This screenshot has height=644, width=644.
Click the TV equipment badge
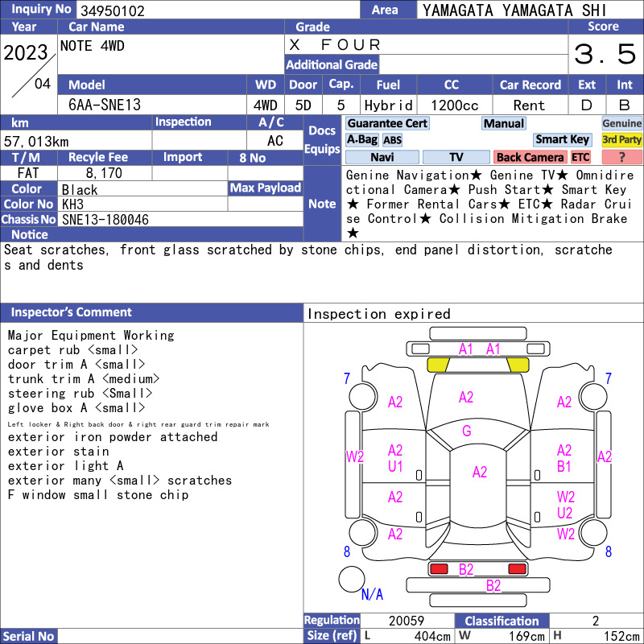pos(456,157)
